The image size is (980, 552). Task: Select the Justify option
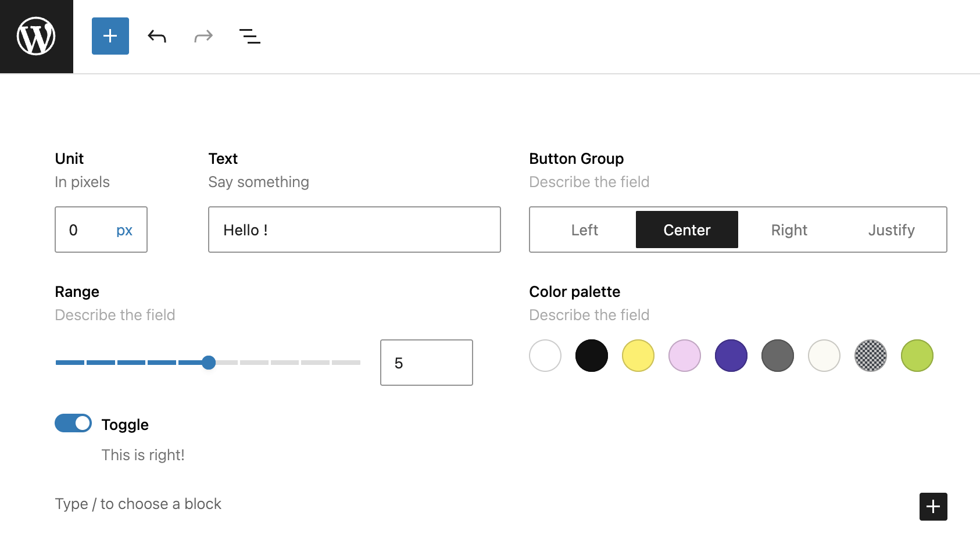pos(891,230)
